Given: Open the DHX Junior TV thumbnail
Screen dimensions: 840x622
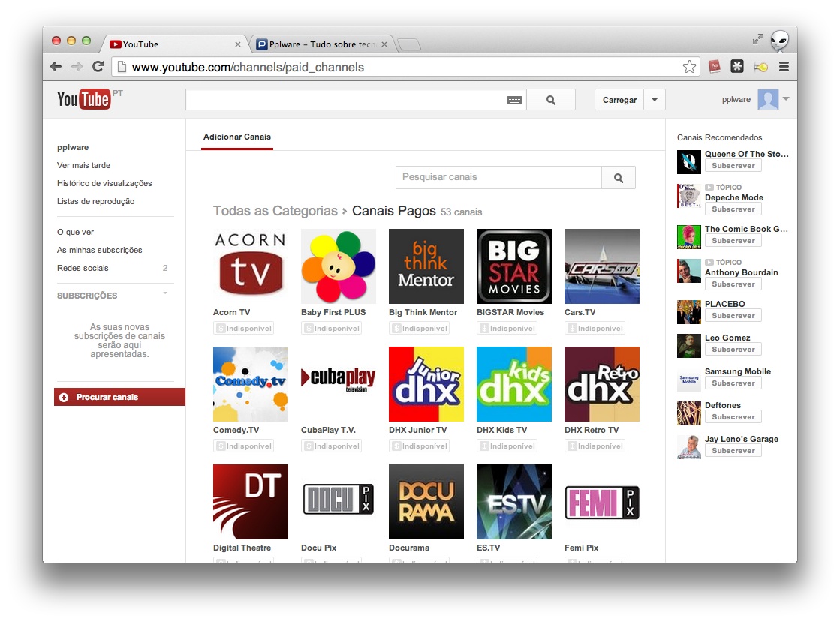Looking at the screenshot, I should point(426,384).
